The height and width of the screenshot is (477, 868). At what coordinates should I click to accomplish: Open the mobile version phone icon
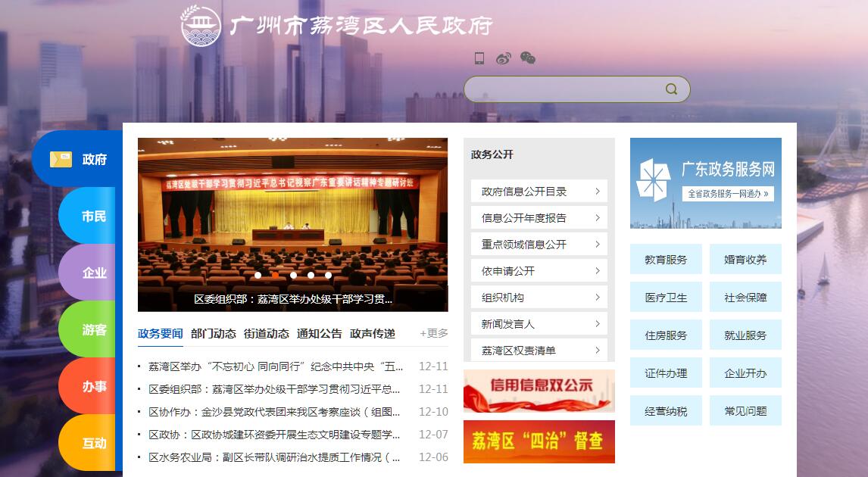(x=479, y=58)
